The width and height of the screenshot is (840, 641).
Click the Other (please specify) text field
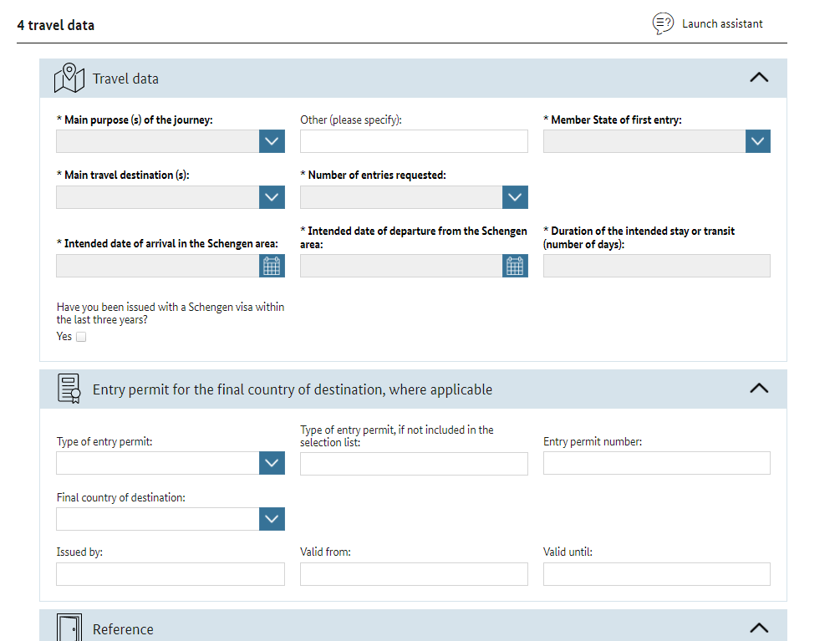click(414, 141)
